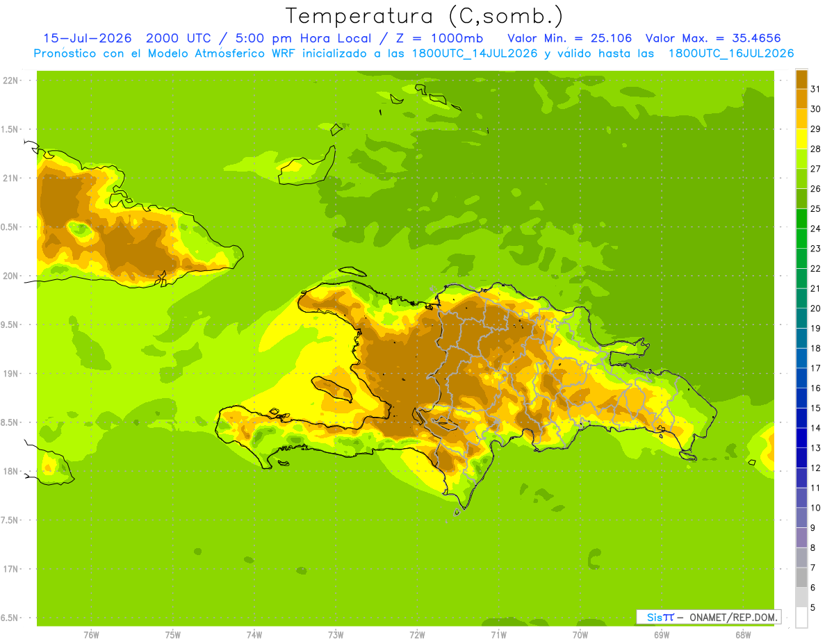Click the '5:00 pm Hora Local' text
Screen dimensions: 834x644
302,38
